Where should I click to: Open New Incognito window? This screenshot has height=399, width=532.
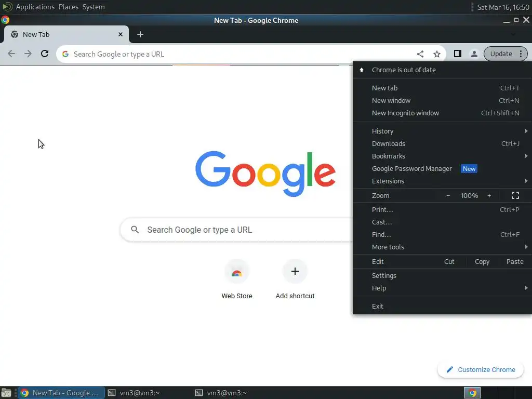pyautogui.click(x=443, y=113)
